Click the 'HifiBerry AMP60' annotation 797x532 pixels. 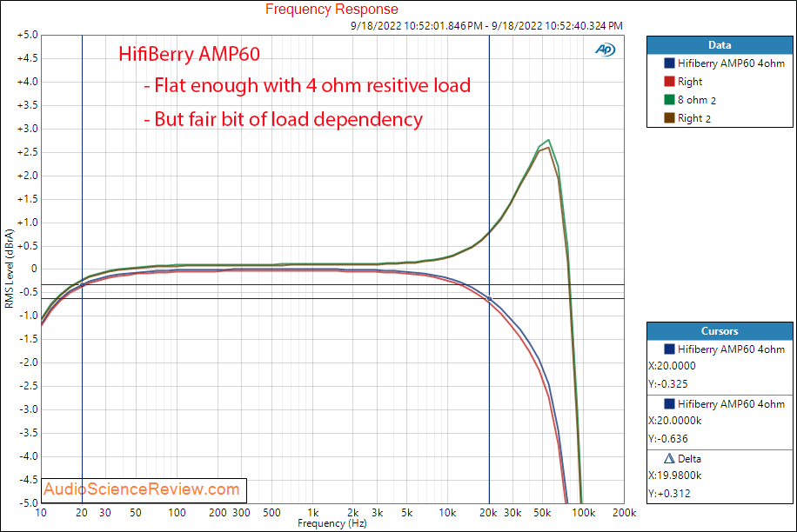[189, 54]
